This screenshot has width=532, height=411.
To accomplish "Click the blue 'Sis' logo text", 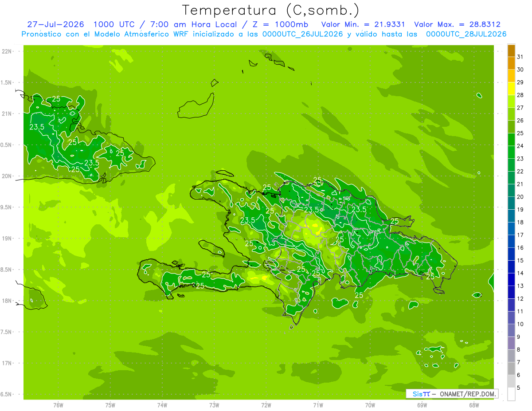I will [417, 394].
